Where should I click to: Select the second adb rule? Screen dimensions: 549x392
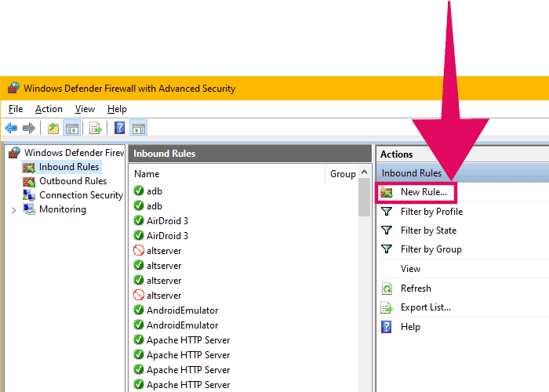point(155,206)
